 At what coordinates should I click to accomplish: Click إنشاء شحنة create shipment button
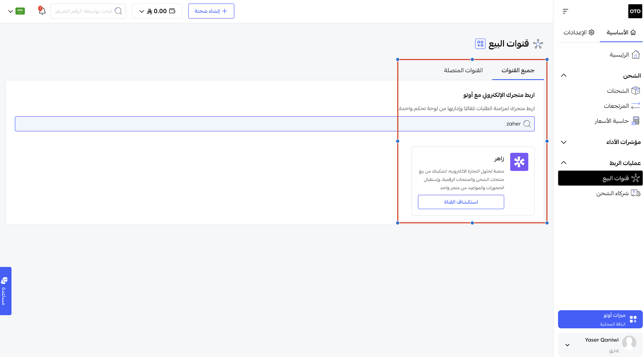click(211, 11)
